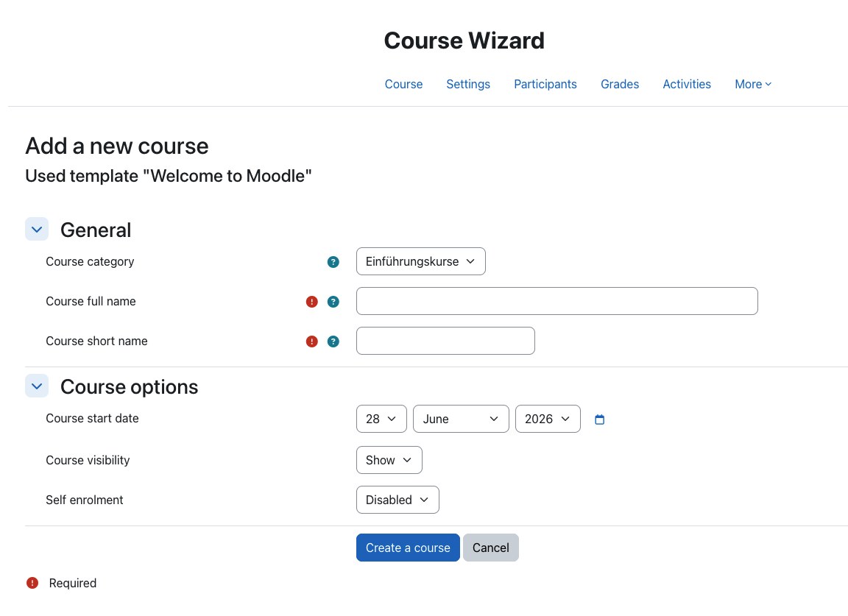Open help for Course category
848x616 pixels.
click(333, 262)
